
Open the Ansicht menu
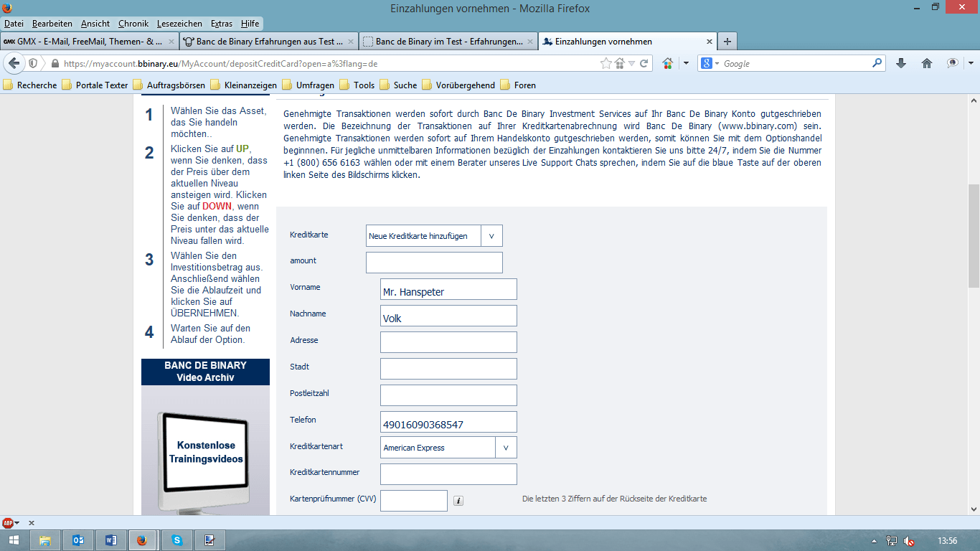(x=96, y=24)
